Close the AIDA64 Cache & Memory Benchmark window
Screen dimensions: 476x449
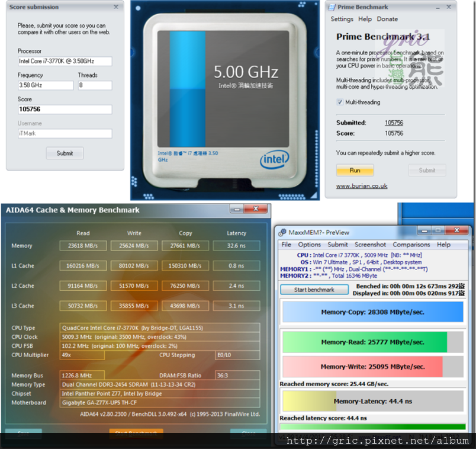click(x=256, y=209)
